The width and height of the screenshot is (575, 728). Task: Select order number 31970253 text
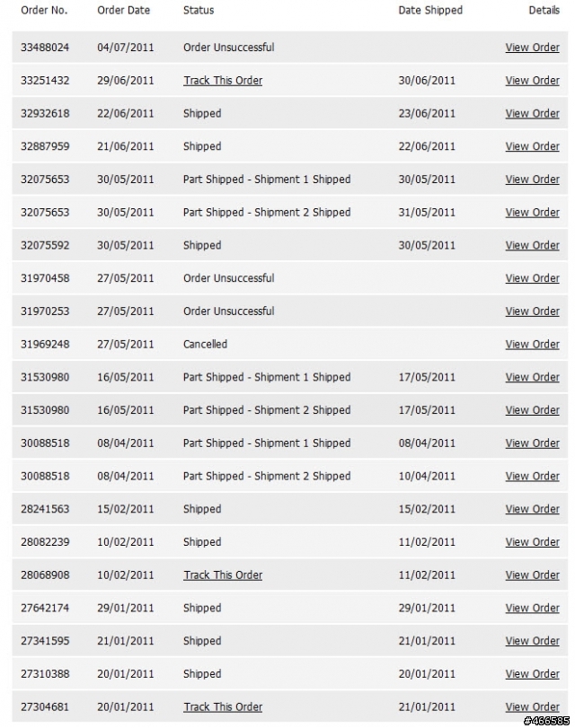[x=45, y=311]
